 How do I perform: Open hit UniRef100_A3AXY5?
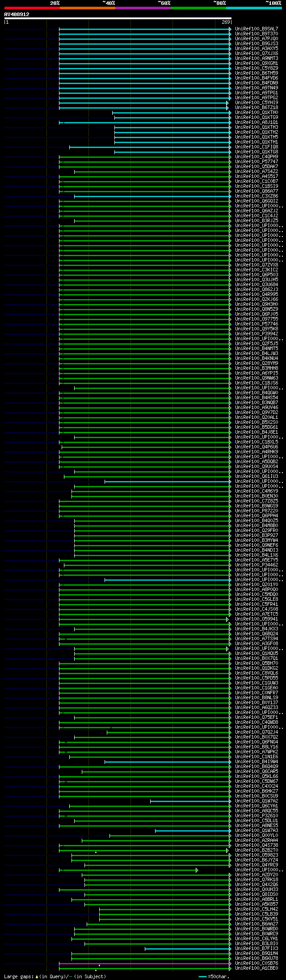pyautogui.click(x=257, y=49)
